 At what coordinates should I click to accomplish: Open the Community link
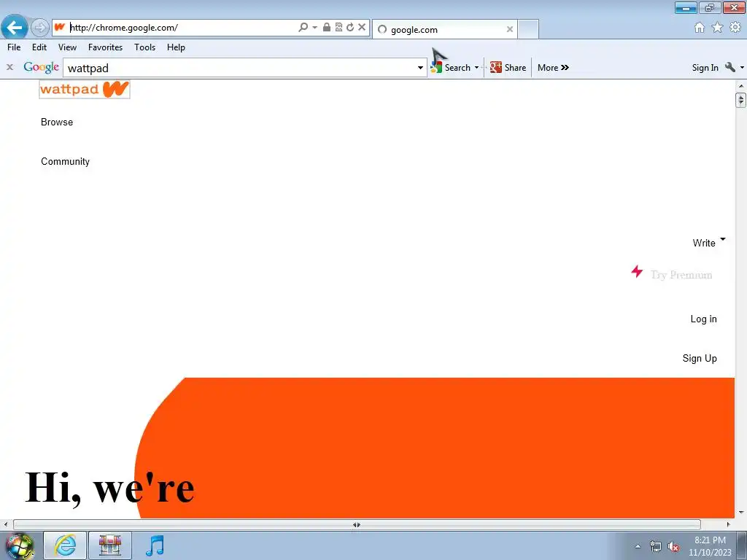point(65,161)
